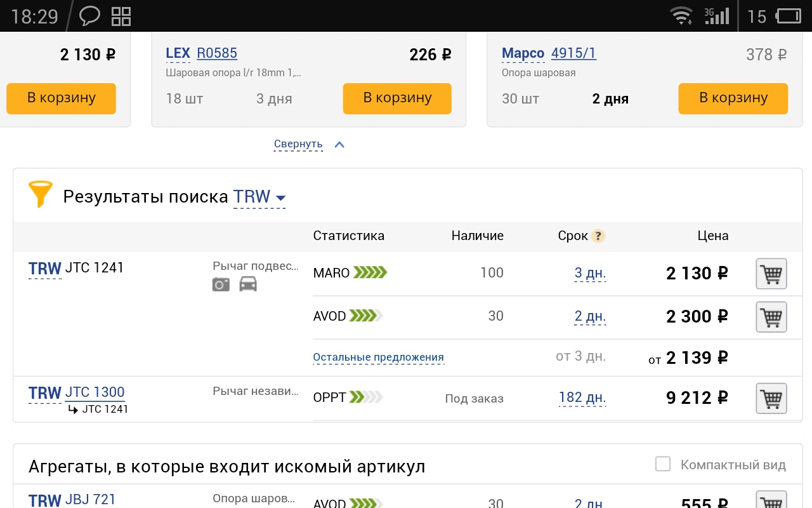Viewport: 812px width, 508px height.
Task: Select the Рычаг подвес... description text
Action: (x=256, y=266)
